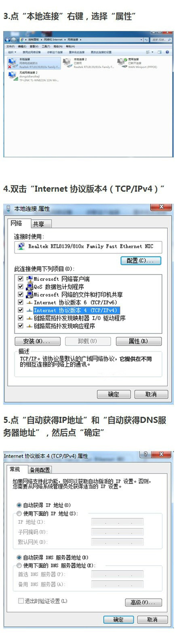Screen dimensions: 177x644
Task: Switch to the 共享 tab
Action: click(x=41, y=224)
